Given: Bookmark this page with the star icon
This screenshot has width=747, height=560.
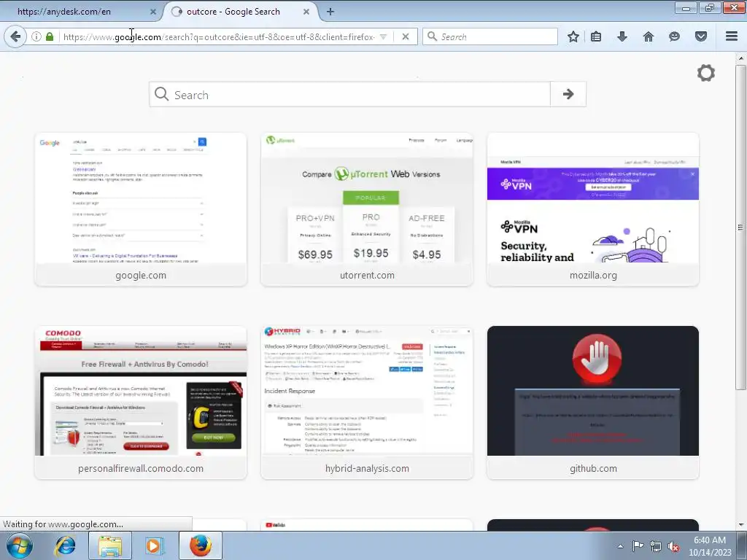Looking at the screenshot, I should pos(573,36).
